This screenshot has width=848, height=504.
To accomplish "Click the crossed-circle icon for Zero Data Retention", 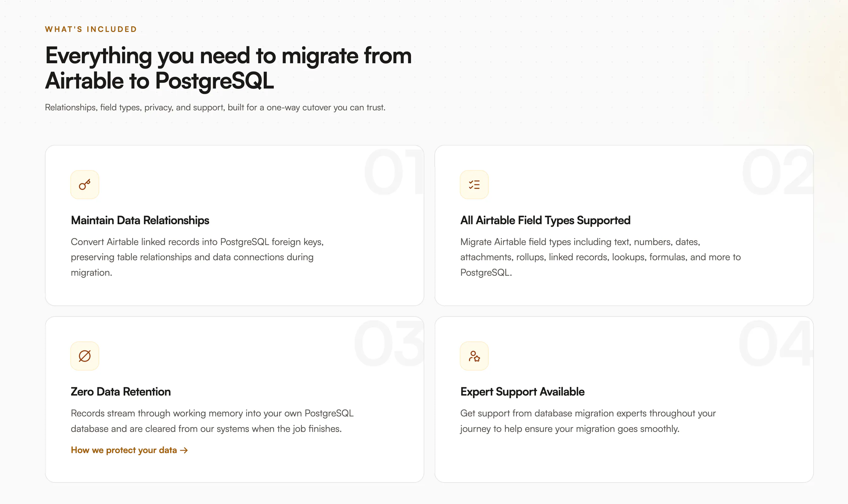I will point(84,356).
